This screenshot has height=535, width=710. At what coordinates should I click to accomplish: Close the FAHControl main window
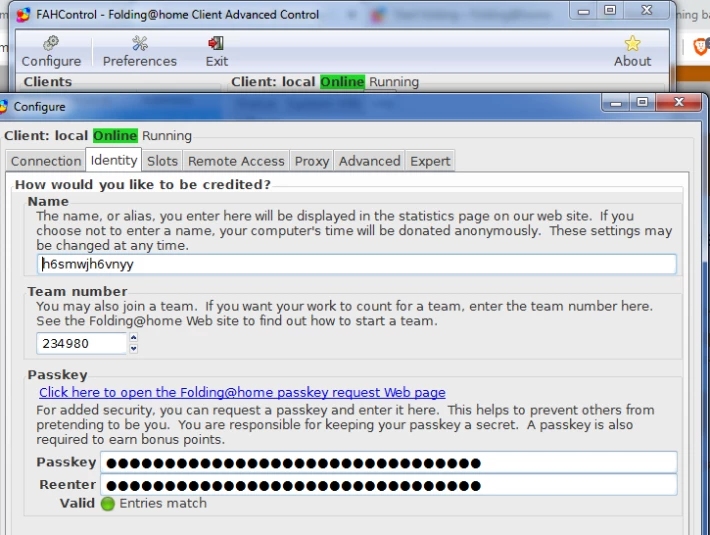point(647,10)
